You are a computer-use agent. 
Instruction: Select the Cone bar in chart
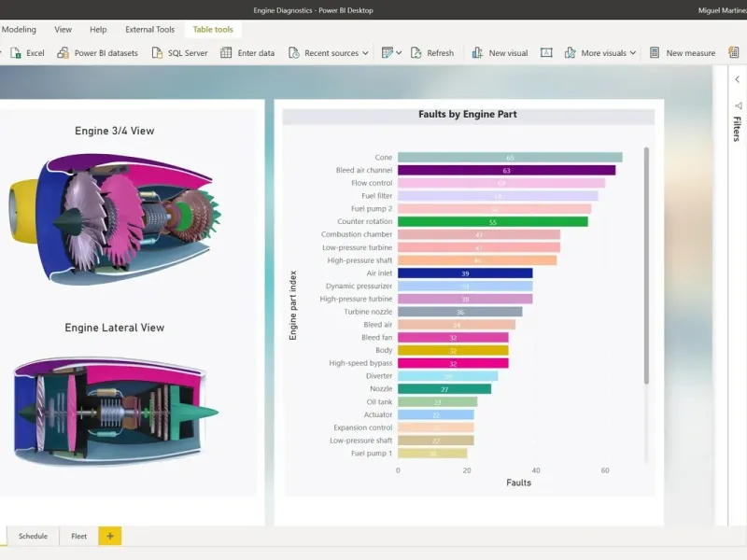(510, 157)
